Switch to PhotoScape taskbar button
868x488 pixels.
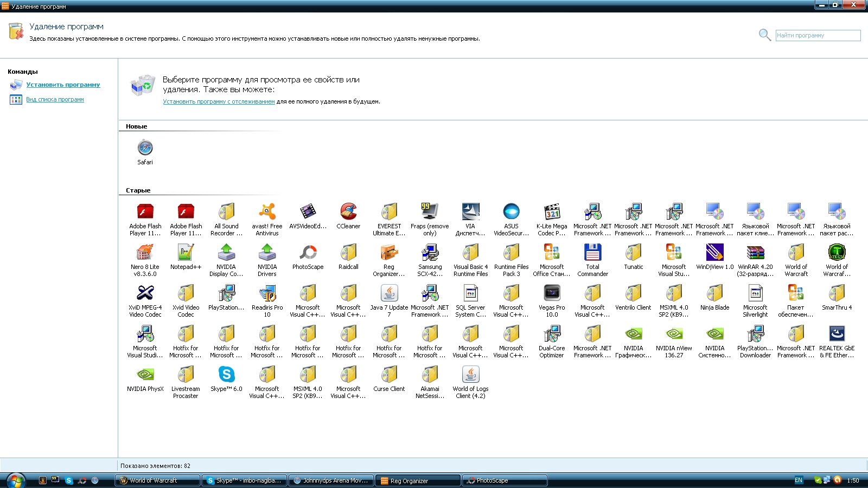tap(505, 480)
